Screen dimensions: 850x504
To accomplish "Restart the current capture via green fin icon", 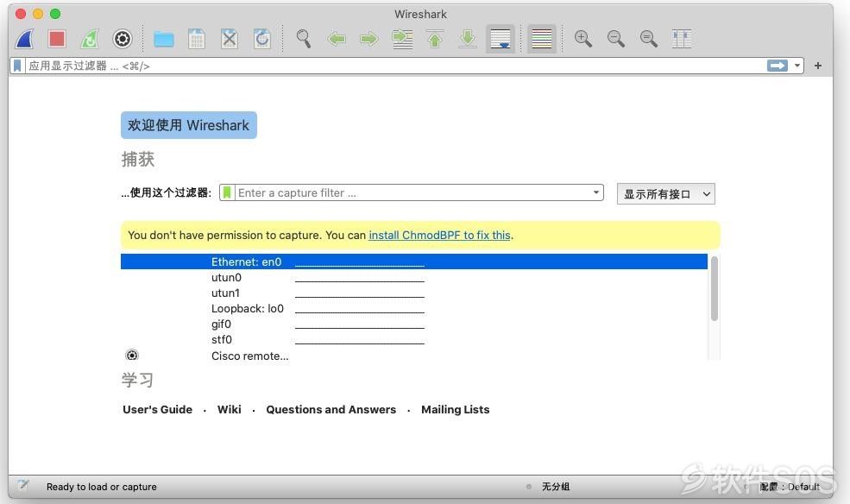I will click(x=90, y=39).
